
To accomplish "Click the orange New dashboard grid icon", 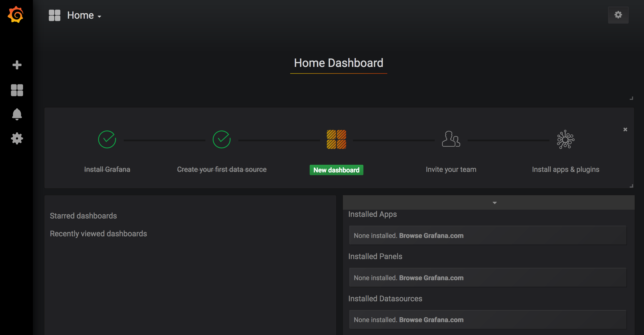I will coord(336,139).
